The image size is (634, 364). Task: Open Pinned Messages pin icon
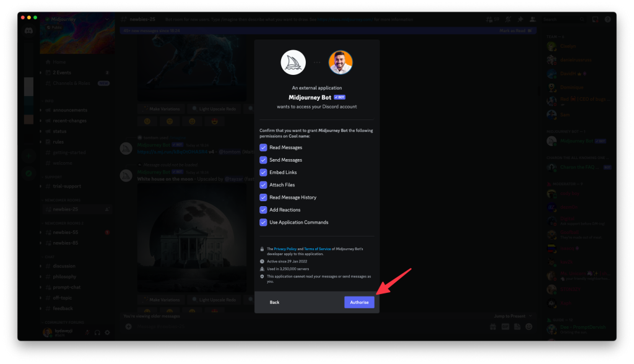click(520, 19)
